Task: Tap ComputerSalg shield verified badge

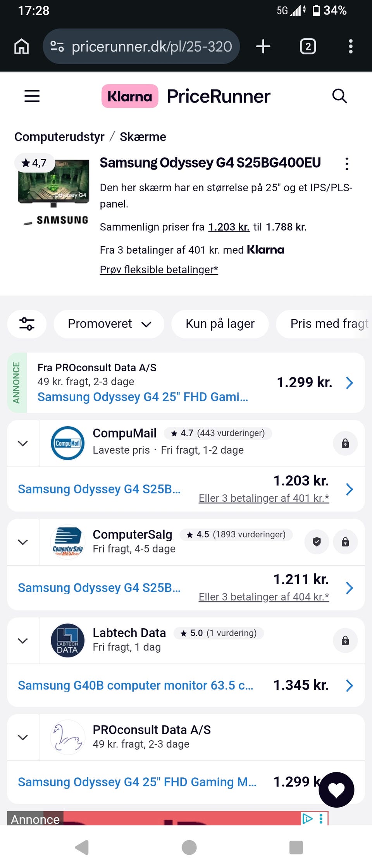Action: click(x=317, y=542)
